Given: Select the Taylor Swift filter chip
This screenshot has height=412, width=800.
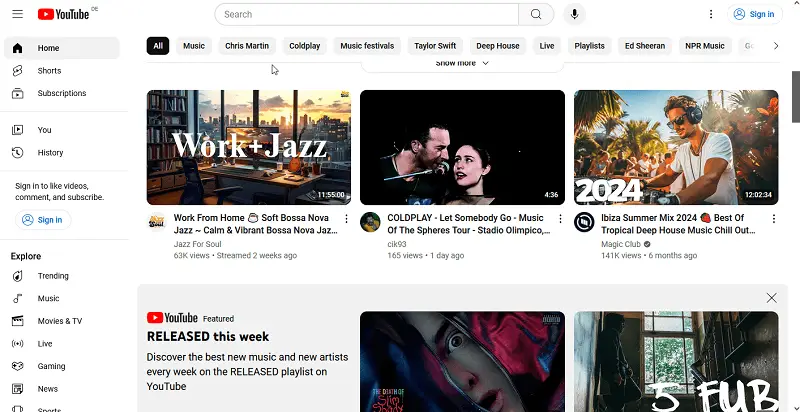Looking at the screenshot, I should pos(435,46).
